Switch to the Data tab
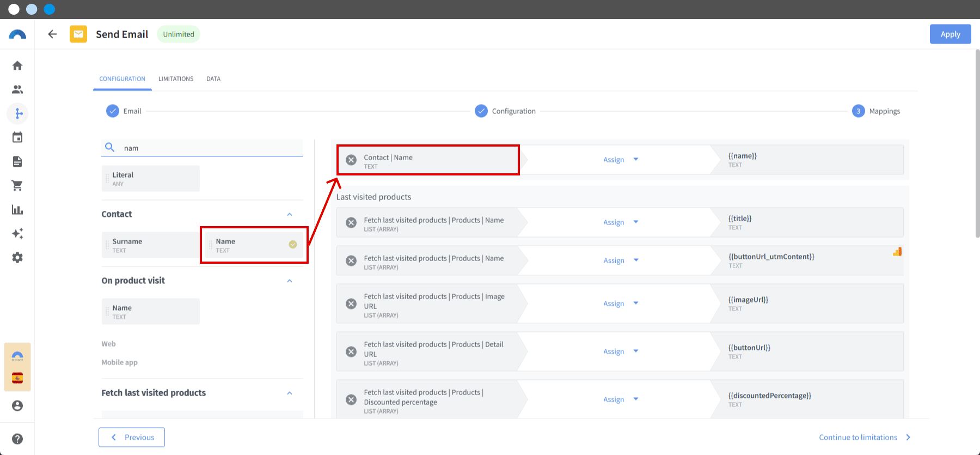This screenshot has height=455, width=980. [213, 79]
